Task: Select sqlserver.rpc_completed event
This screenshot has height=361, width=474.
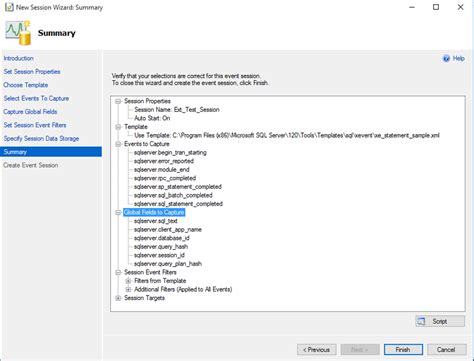Action: [x=165, y=178]
